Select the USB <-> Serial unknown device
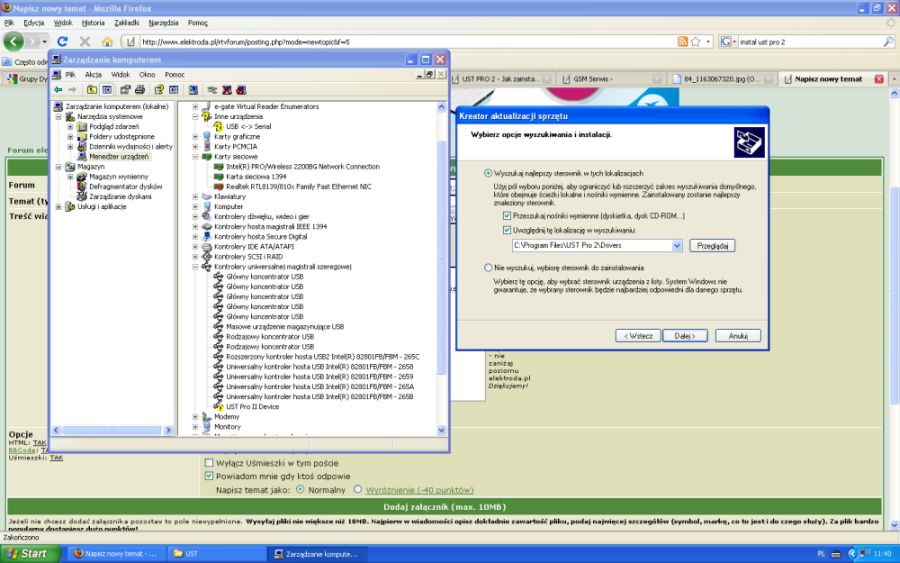The height and width of the screenshot is (563, 900). click(248, 126)
